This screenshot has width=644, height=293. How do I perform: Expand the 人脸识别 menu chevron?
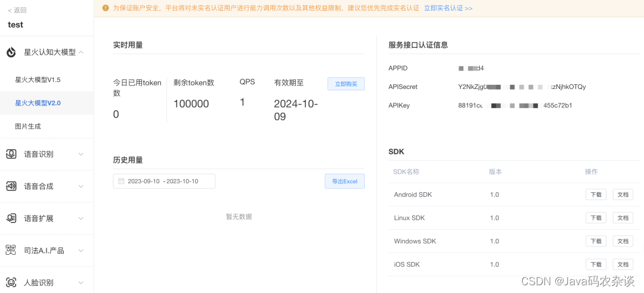[81, 282]
